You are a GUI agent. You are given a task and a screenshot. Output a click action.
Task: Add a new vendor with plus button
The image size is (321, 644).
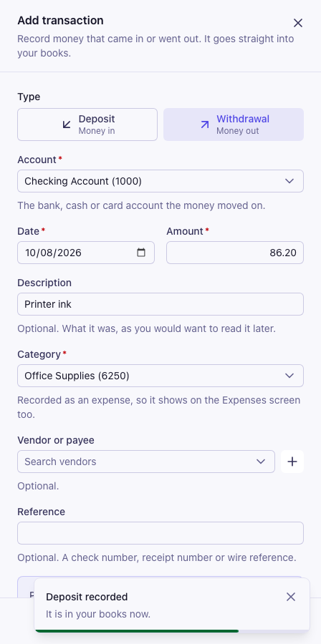coord(292,462)
